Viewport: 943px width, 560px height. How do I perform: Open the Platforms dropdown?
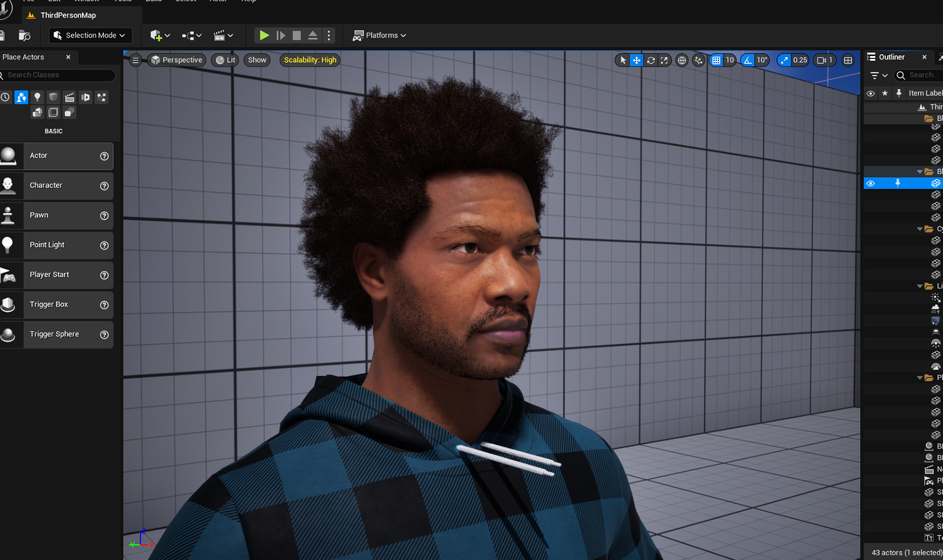[x=379, y=36]
